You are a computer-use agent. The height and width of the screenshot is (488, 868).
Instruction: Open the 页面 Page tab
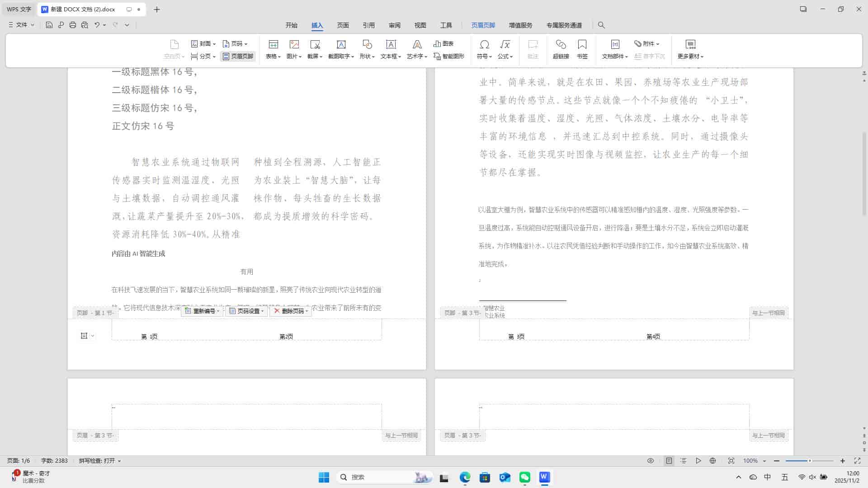343,25
